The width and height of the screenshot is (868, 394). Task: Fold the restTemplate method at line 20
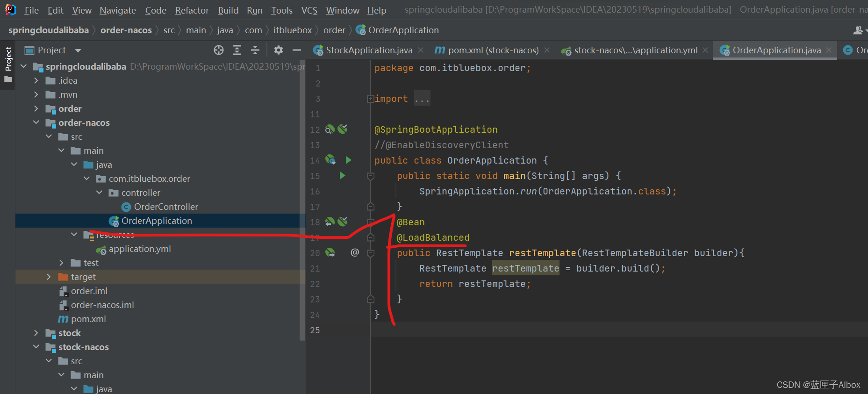point(371,253)
